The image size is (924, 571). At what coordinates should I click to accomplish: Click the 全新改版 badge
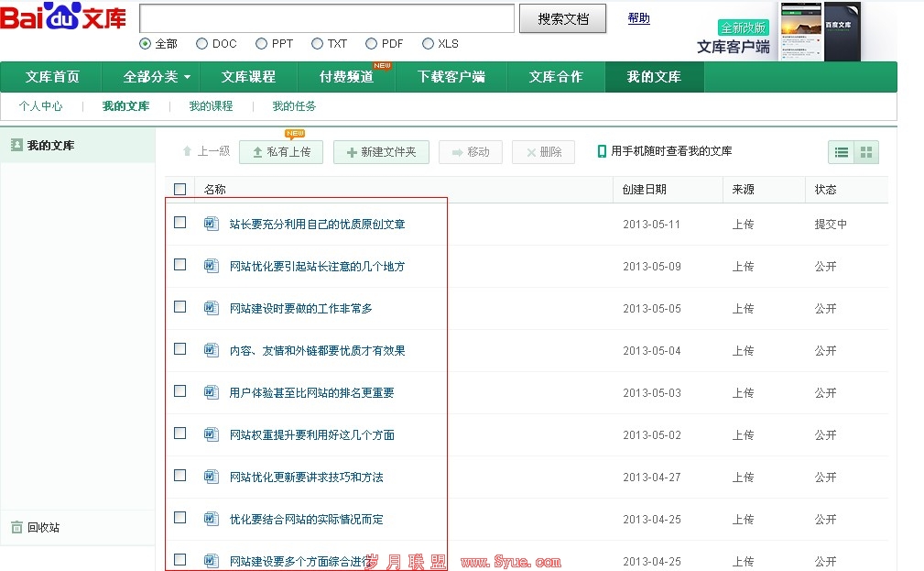coord(743,27)
